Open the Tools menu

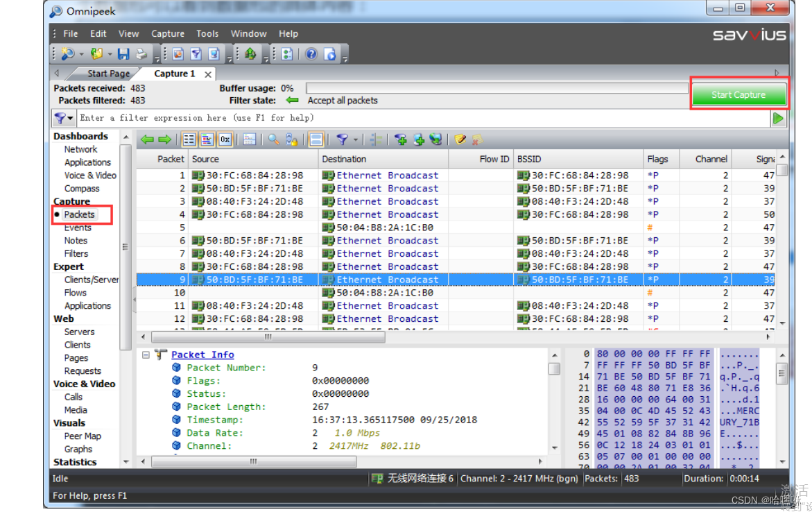pos(207,34)
